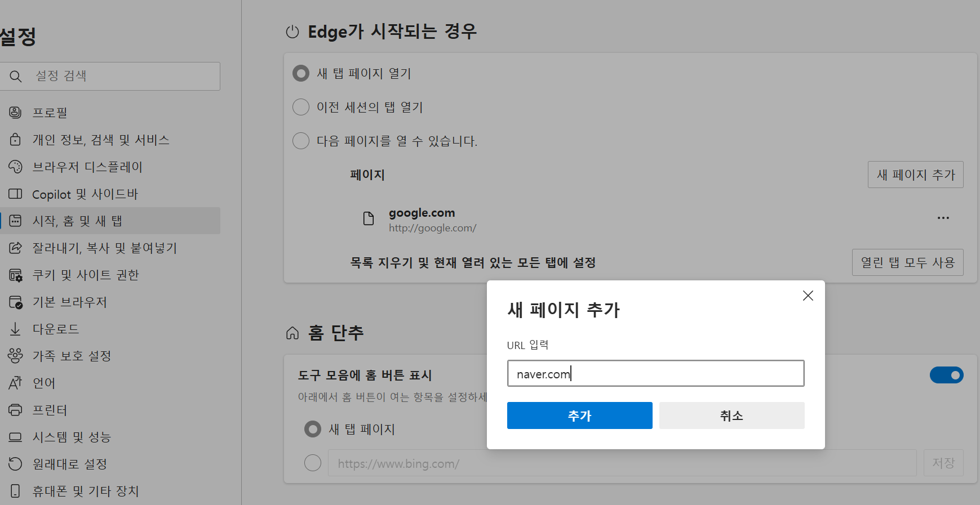Open the 가족 보호 설정 section
Viewport: 980px width, 505px height.
[110, 356]
